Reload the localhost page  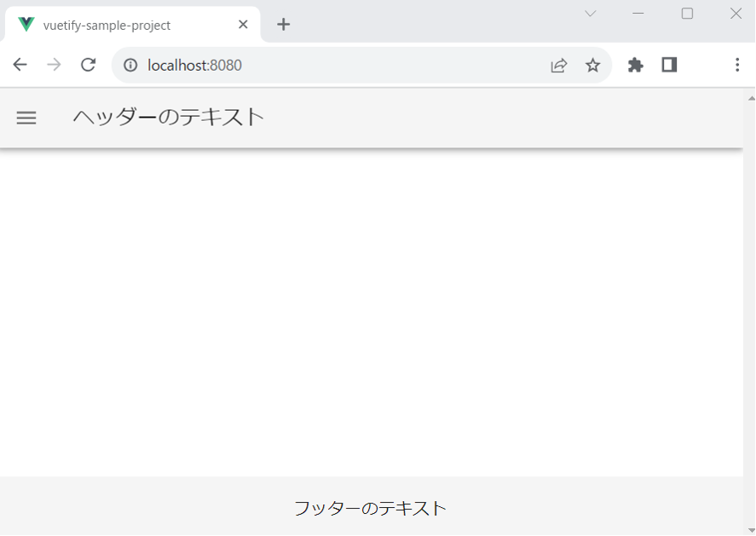89,65
